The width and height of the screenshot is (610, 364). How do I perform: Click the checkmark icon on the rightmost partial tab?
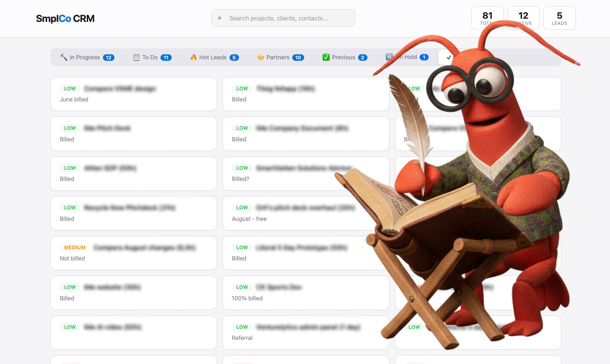448,56
